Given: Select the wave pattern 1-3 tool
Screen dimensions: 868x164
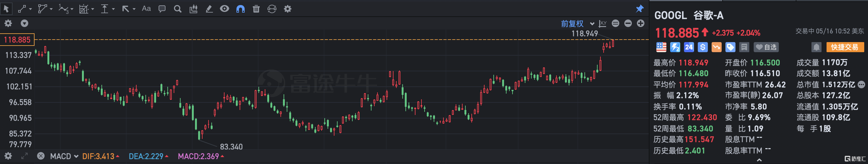Looking at the screenshot, I should tap(63, 9).
